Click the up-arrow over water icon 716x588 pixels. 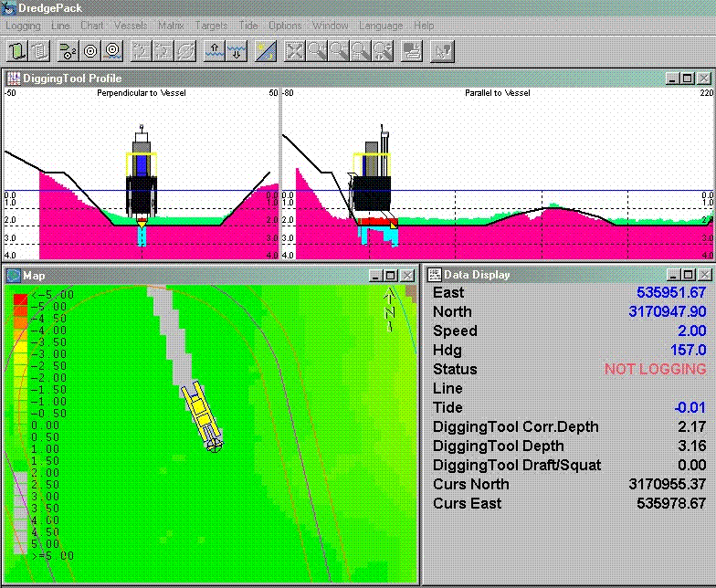[x=214, y=51]
